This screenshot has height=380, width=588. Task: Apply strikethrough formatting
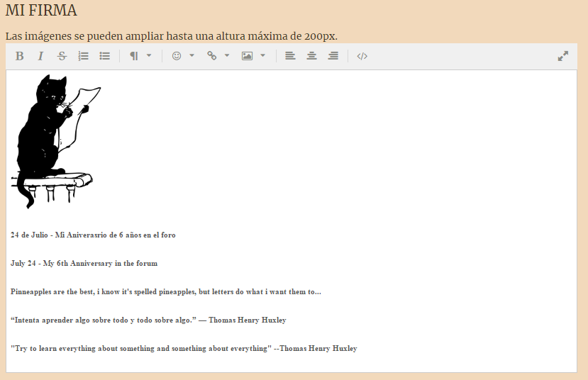(x=62, y=56)
